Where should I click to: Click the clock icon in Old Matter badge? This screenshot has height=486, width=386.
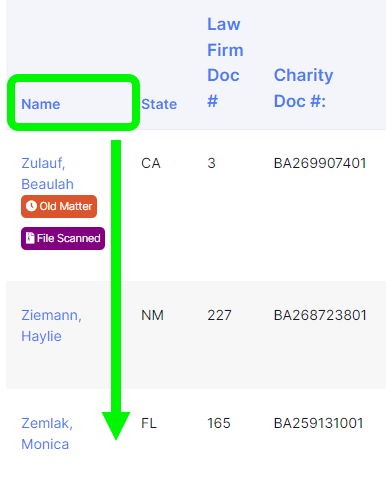pos(31,206)
